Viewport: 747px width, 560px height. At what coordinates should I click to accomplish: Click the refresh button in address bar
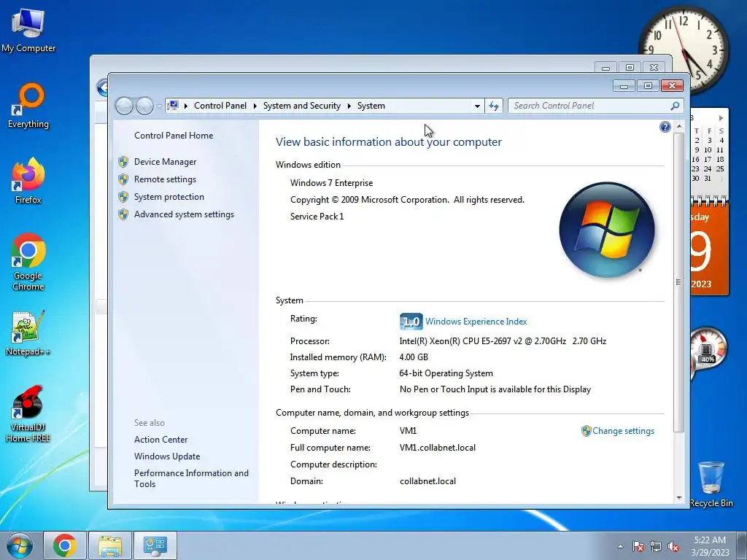pyautogui.click(x=494, y=106)
